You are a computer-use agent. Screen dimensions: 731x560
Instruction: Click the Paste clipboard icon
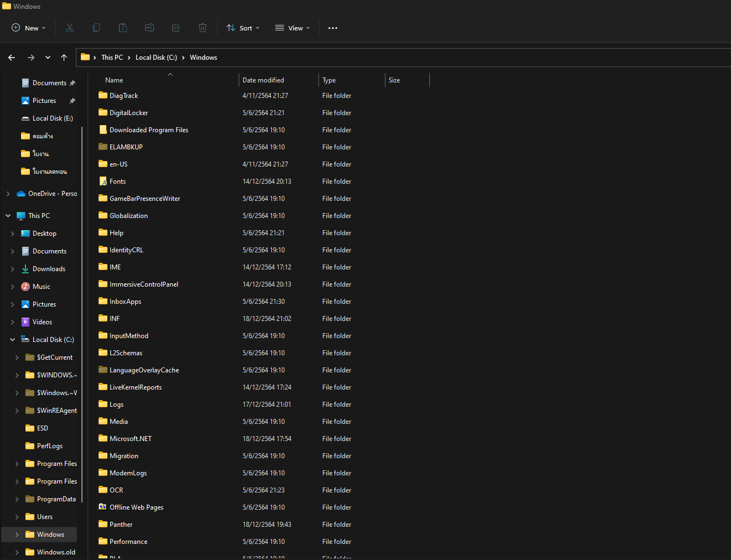tap(123, 28)
